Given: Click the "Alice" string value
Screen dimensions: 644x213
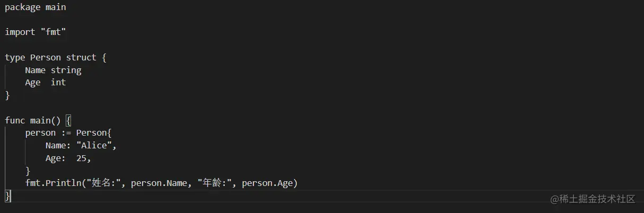Looking at the screenshot, I should [94, 145].
